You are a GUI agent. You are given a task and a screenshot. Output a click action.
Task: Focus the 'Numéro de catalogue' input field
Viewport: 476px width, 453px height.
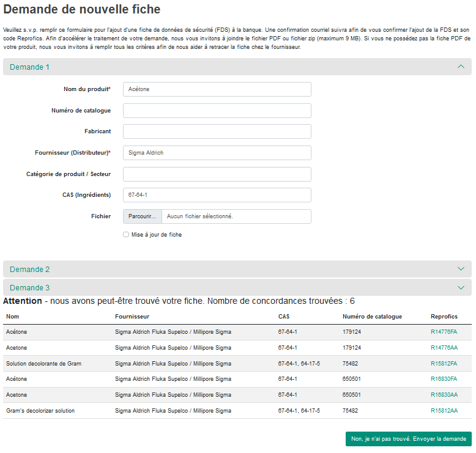(x=217, y=111)
